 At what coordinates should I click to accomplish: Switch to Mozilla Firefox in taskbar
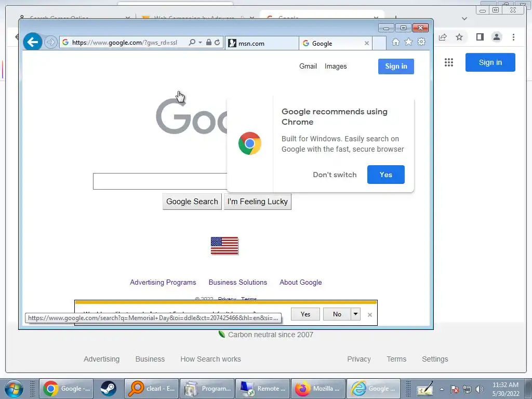point(318,389)
